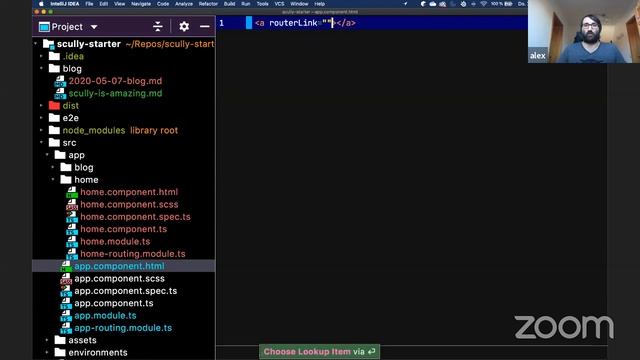Open the Project panel settings gear
Screen dimensions: 640x360
(184, 27)
